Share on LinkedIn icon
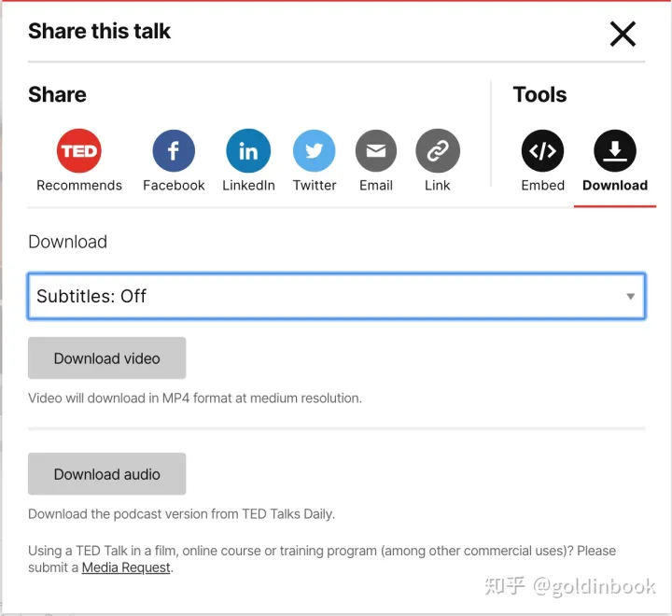 tap(248, 151)
